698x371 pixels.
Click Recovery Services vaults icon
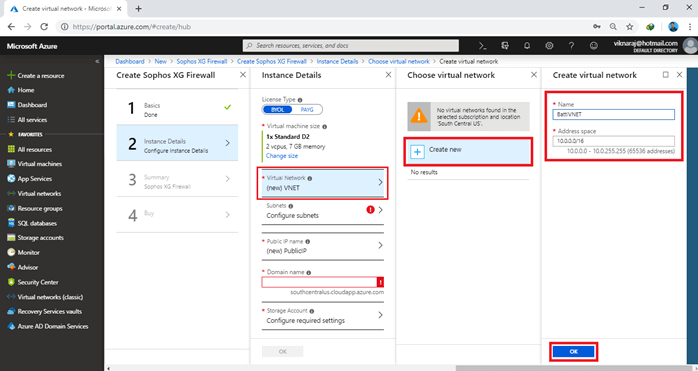pyautogui.click(x=11, y=312)
